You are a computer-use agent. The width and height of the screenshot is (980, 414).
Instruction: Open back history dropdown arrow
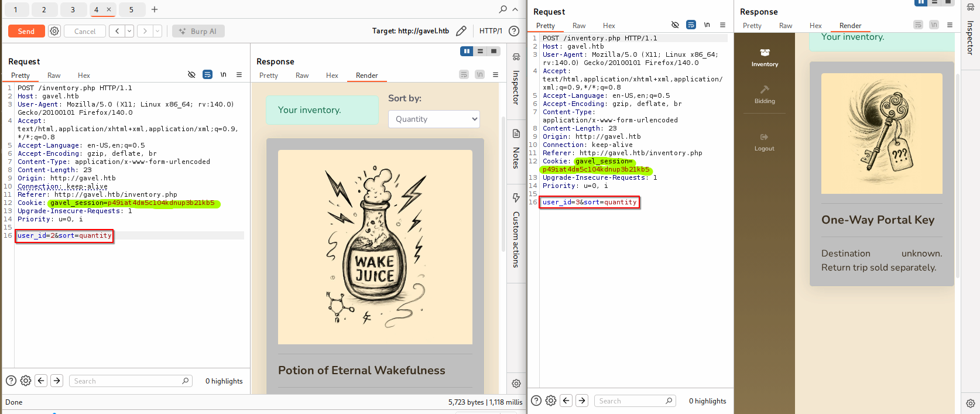129,31
